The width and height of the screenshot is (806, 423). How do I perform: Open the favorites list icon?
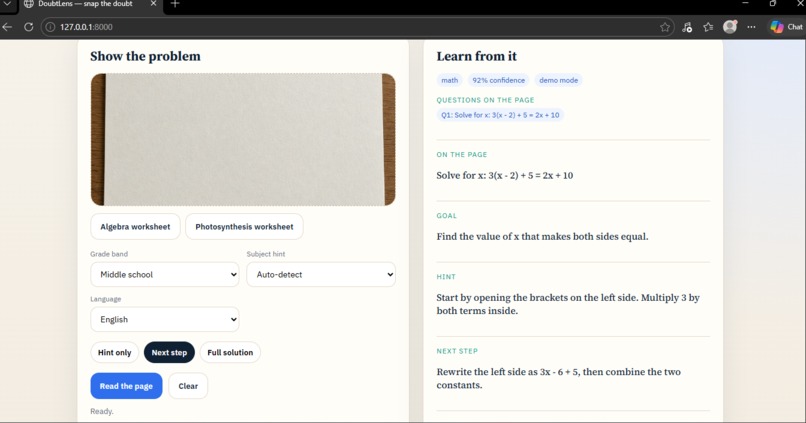708,27
